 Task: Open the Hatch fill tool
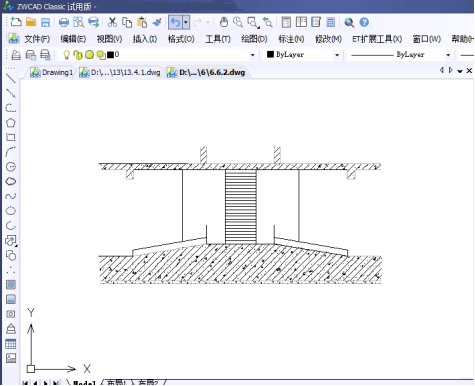click(11, 284)
